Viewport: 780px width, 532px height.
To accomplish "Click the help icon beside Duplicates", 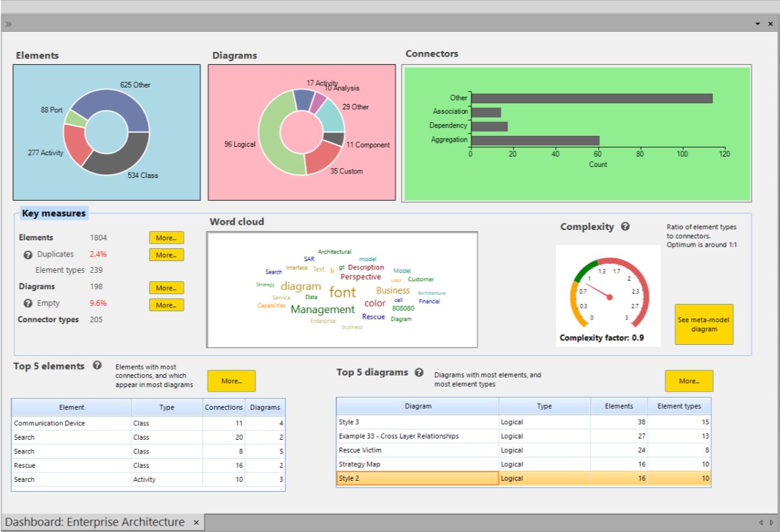I will 28,254.
